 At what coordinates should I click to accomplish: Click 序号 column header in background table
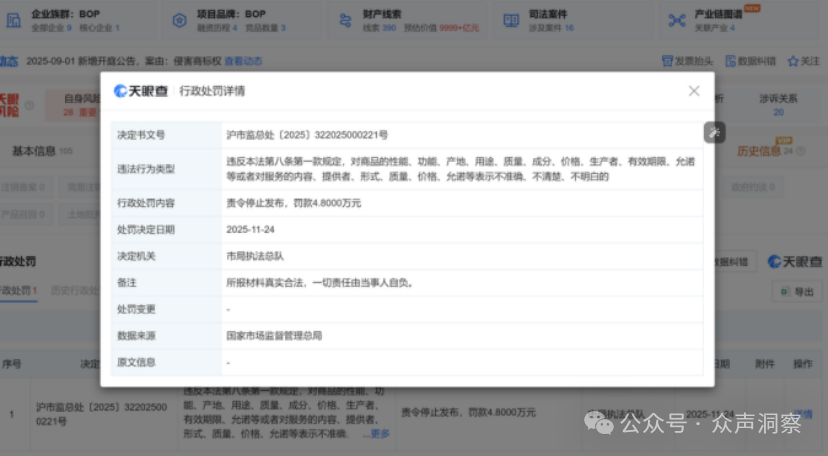coord(12,364)
